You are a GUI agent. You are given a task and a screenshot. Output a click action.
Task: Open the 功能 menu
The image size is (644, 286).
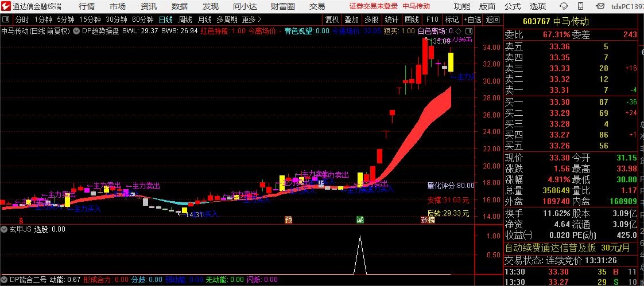click(462, 6)
